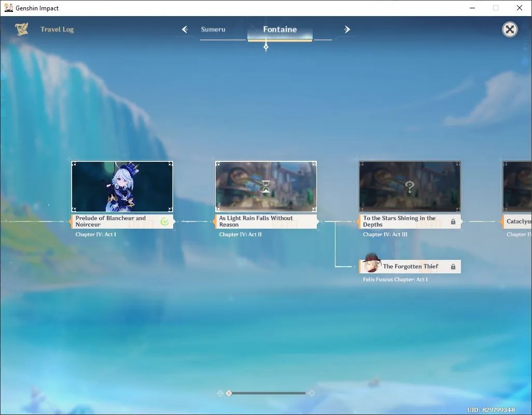Click the right end diamond of timeline slider
This screenshot has width=532, height=415.
tap(312, 393)
